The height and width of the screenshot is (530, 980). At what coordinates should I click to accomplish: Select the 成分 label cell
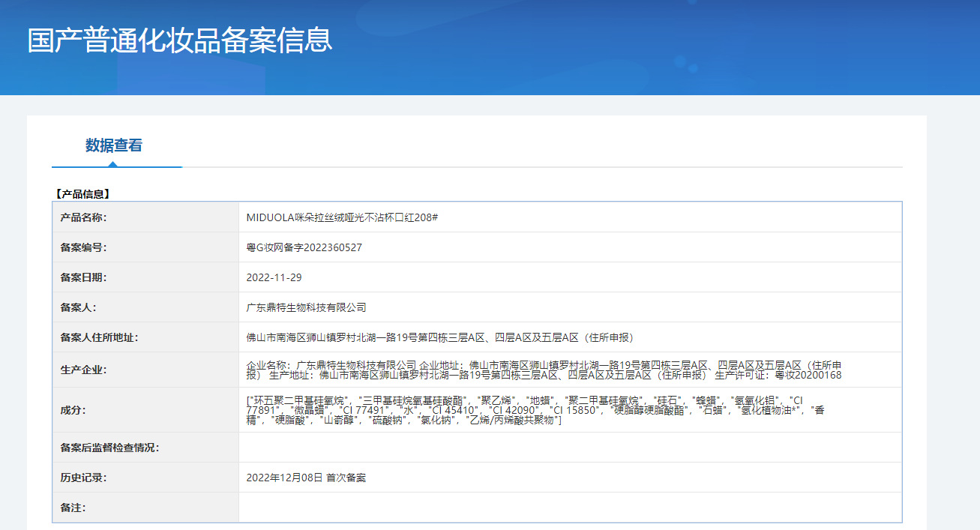pyautogui.click(x=145, y=410)
